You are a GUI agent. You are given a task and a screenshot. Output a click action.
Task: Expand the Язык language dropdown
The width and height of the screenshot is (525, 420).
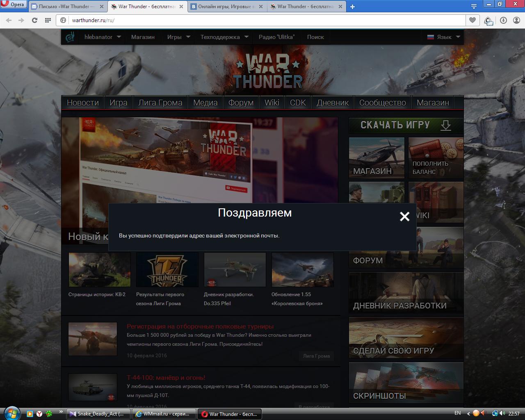[x=444, y=37]
